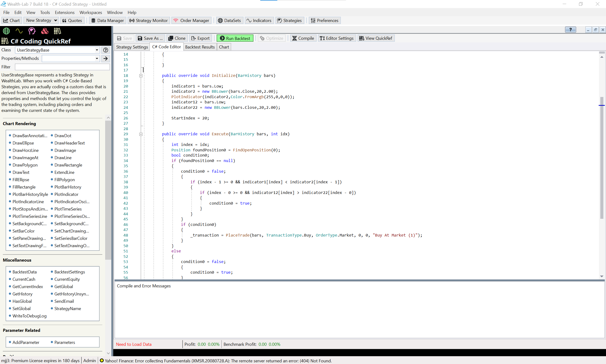The width and height of the screenshot is (606, 364).
Task: Click the books QuickRef sidebar icon
Action: [57, 31]
